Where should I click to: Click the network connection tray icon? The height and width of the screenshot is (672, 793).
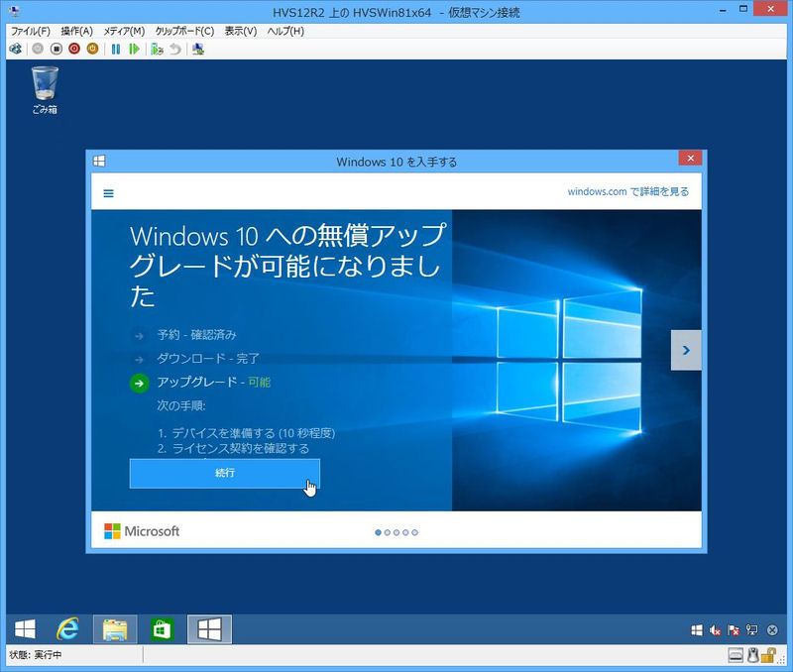point(752,630)
